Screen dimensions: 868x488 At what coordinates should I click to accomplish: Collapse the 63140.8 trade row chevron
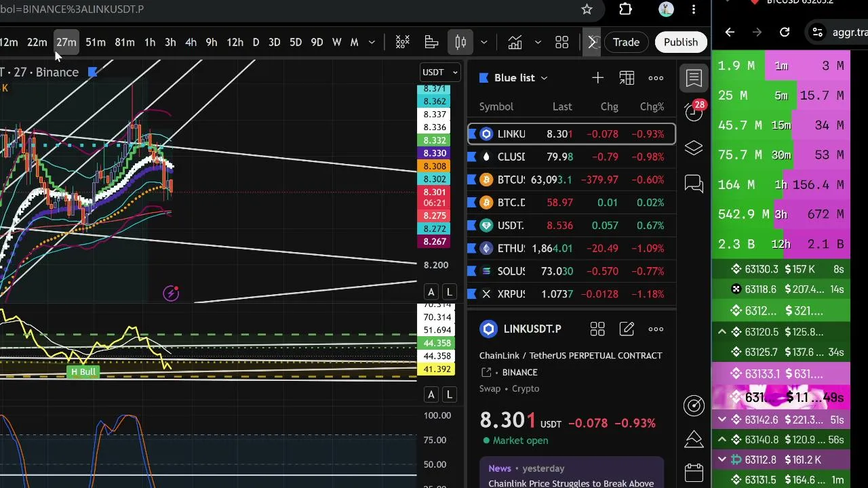[722, 440]
